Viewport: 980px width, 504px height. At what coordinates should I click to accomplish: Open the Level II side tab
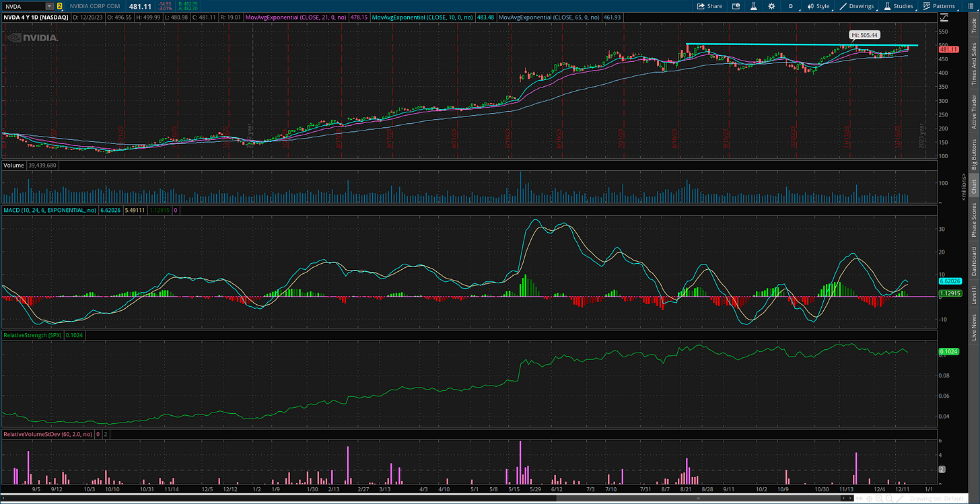point(973,295)
